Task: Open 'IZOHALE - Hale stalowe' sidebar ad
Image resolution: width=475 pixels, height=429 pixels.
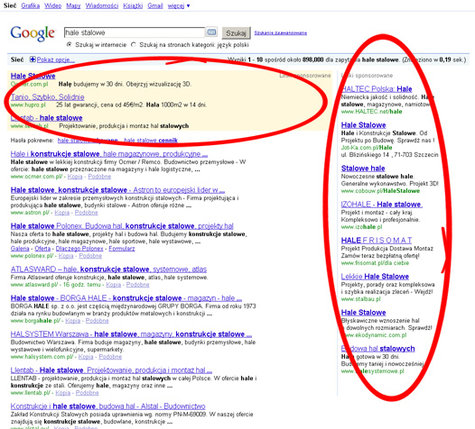Action: (382, 204)
